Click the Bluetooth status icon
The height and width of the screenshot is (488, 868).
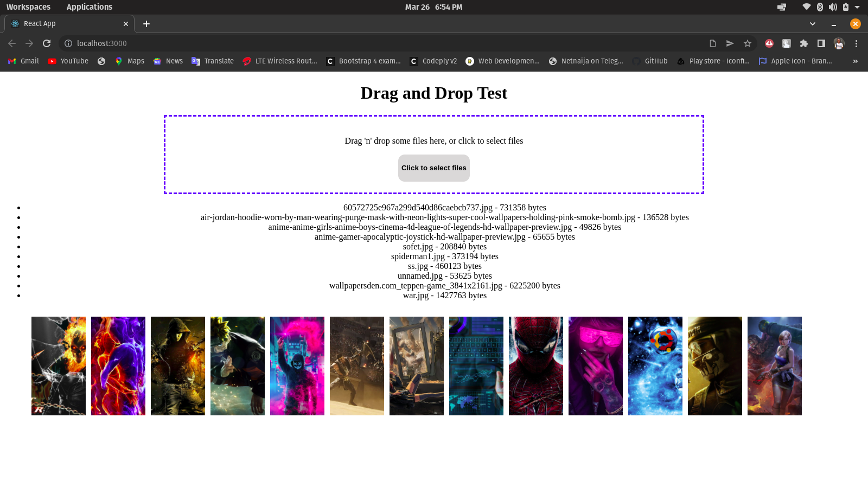820,7
